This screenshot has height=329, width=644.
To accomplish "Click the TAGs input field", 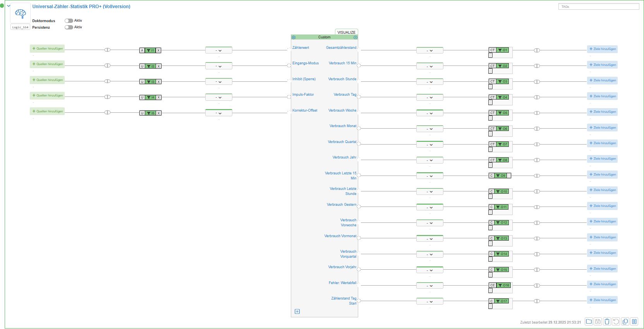I will tap(599, 7).
